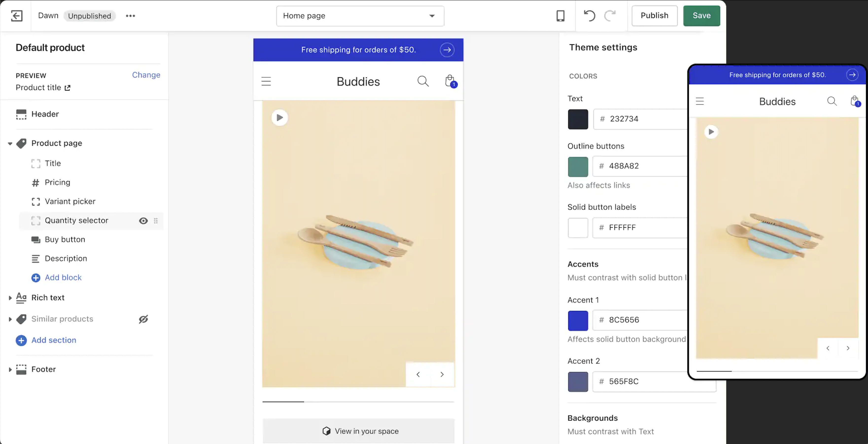Open the cart from the preview header
This screenshot has height=444, width=868.
[450, 81]
